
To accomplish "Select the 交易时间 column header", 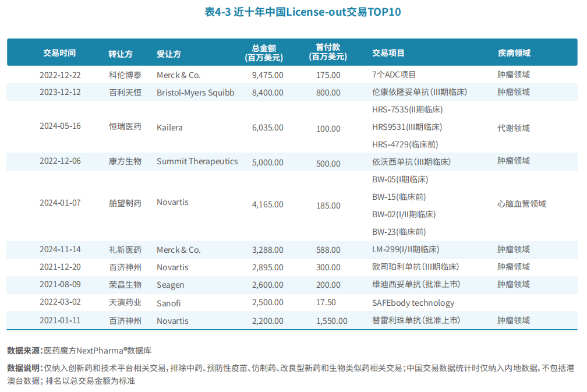I will coord(59,53).
